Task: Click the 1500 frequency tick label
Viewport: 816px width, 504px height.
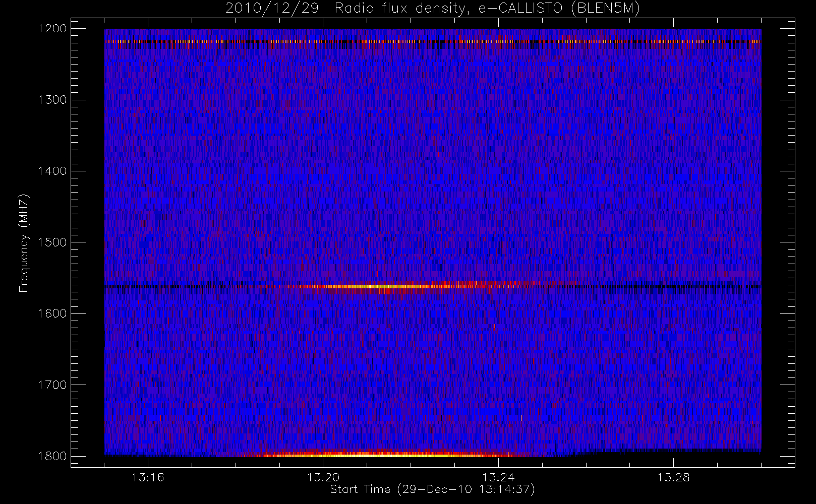Action: [x=52, y=242]
